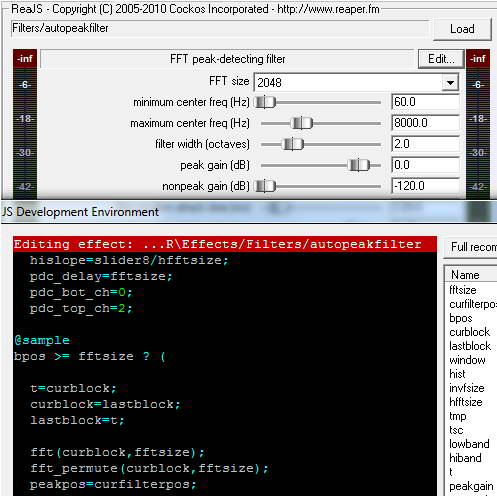Select the invfsize variable in the list
497x498 pixels.
pos(467,388)
